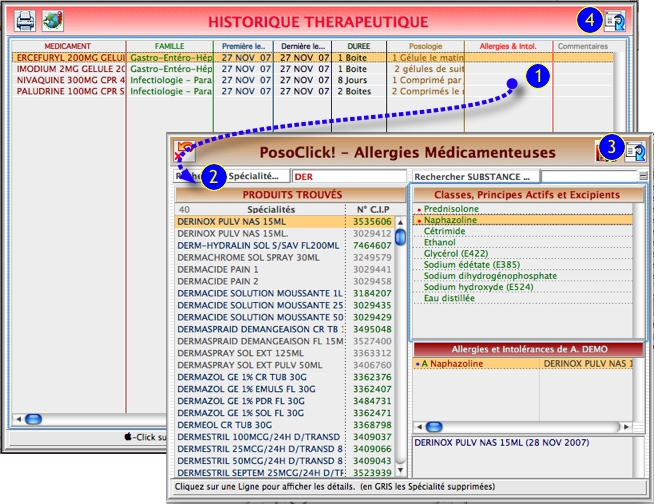This screenshot has width=655, height=504.
Task: Select DERMACHROME SOL SPRAY 30ML
Action: (x=285, y=258)
